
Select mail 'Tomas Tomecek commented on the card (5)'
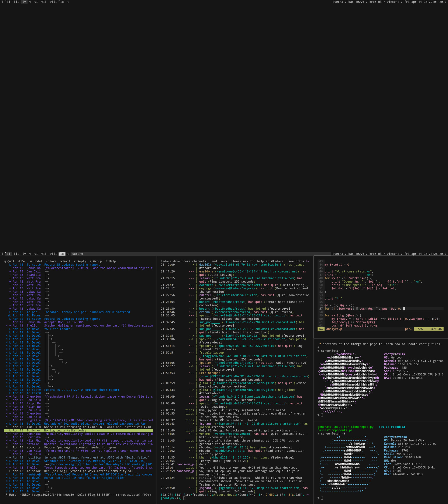tap(78, 468)
